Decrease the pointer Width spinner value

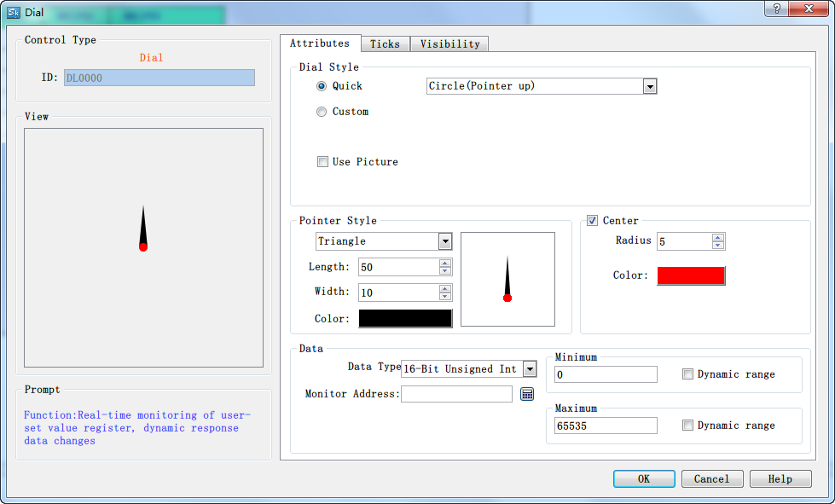[445, 297]
